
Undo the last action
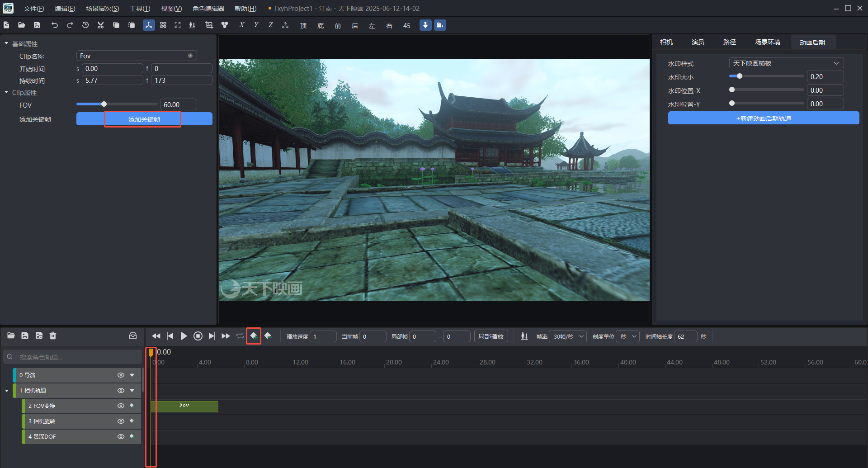coord(55,25)
